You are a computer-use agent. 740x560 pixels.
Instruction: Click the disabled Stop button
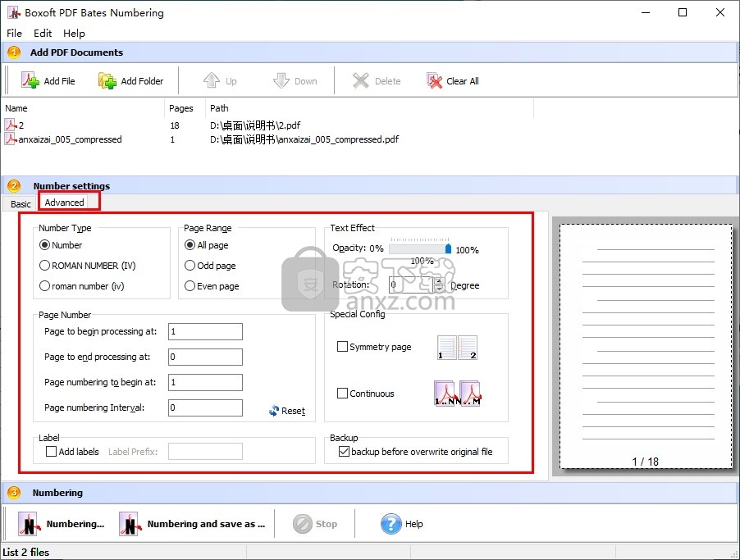pyautogui.click(x=315, y=524)
